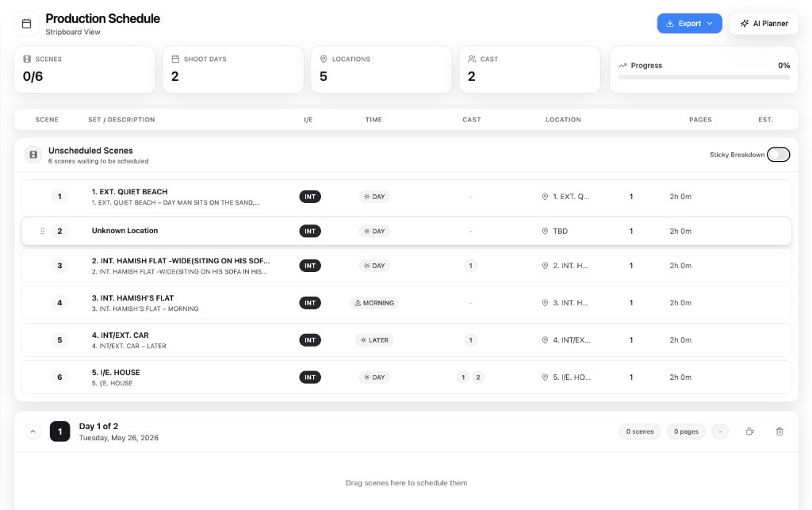
Task: Click the 'Tuesday, May 26, 2026' date
Action: [119, 438]
